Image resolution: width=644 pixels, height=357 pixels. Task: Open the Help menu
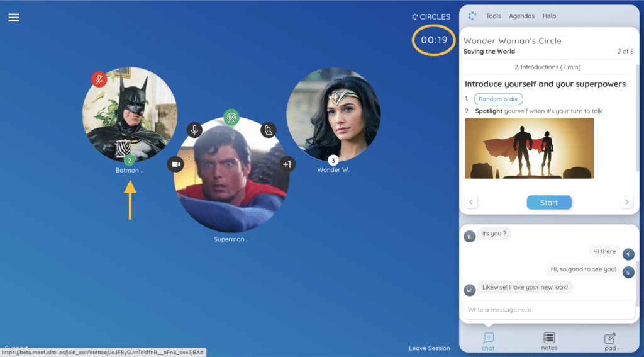[549, 16]
